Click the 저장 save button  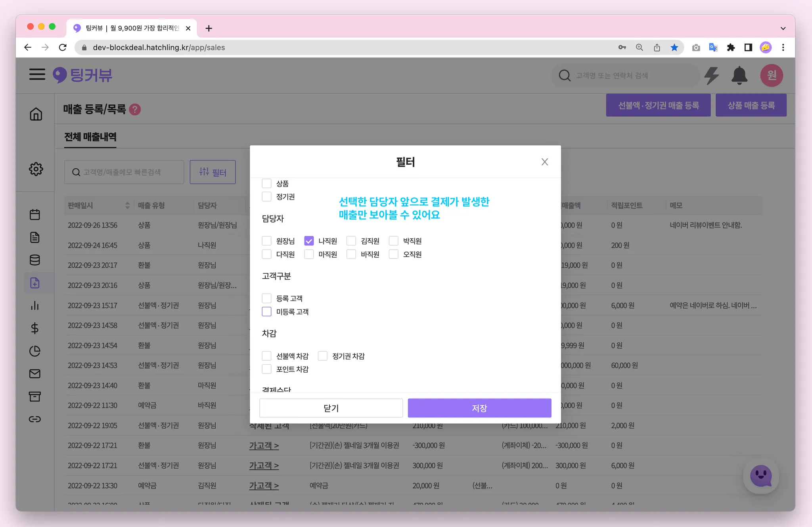pos(479,408)
